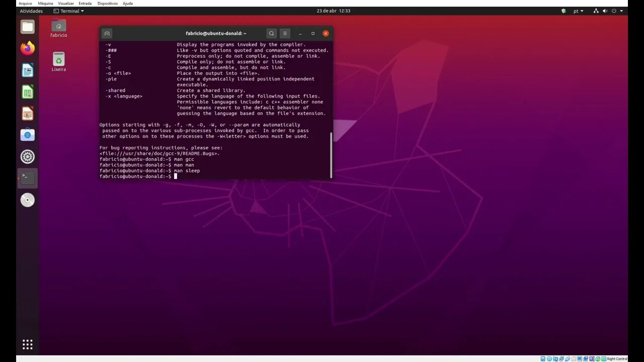The width and height of the screenshot is (644, 362).
Task: Open Files from the dock
Action: (28, 27)
